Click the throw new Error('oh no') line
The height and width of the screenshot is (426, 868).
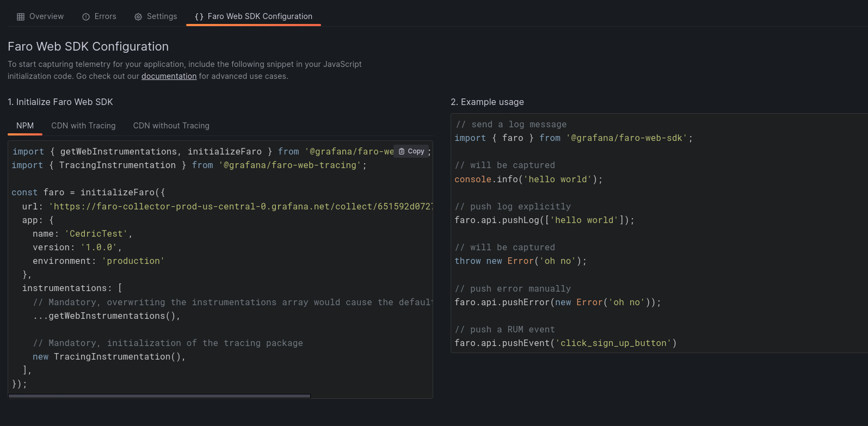(521, 261)
